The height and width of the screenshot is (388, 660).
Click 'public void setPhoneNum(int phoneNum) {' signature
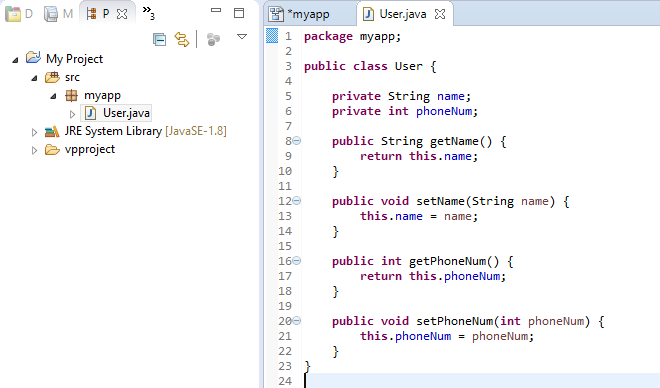click(468, 322)
